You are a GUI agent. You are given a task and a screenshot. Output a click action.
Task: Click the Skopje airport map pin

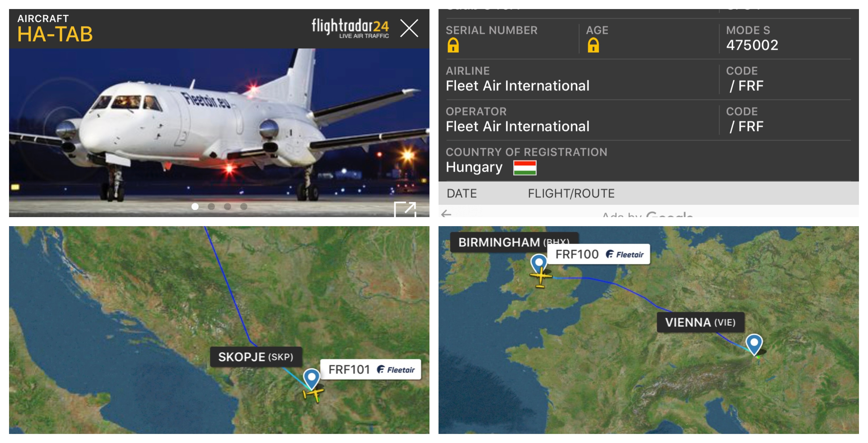311,379
